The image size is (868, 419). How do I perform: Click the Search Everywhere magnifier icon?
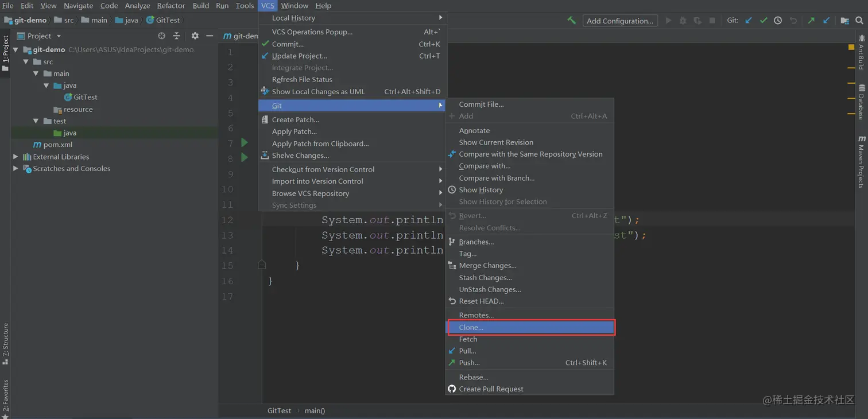coord(859,20)
